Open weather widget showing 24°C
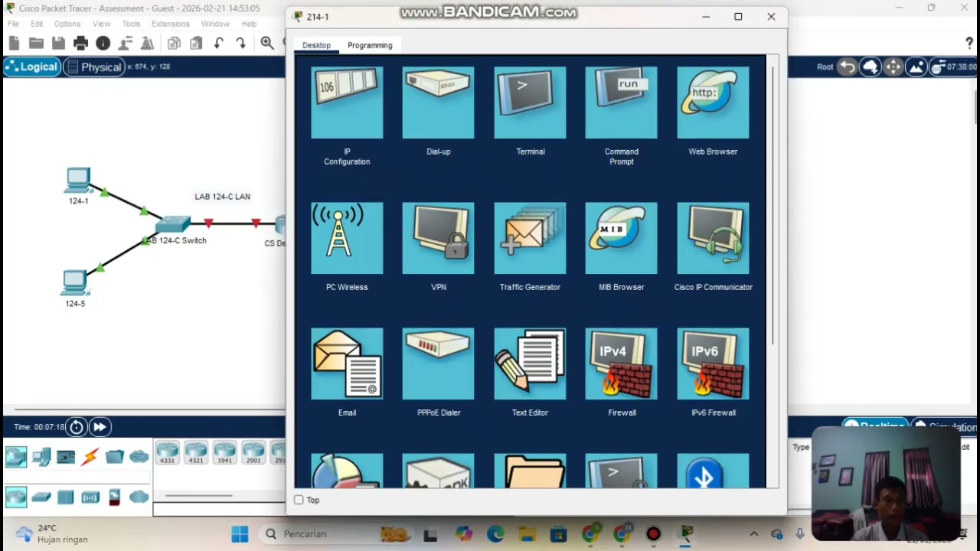Screen dimensions: 980x551 point(51,533)
